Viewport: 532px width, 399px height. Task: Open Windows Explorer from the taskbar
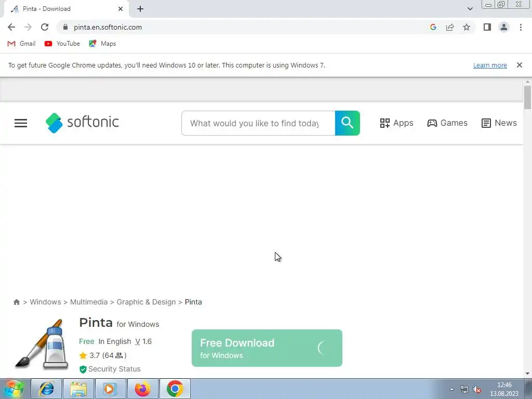tap(78, 389)
